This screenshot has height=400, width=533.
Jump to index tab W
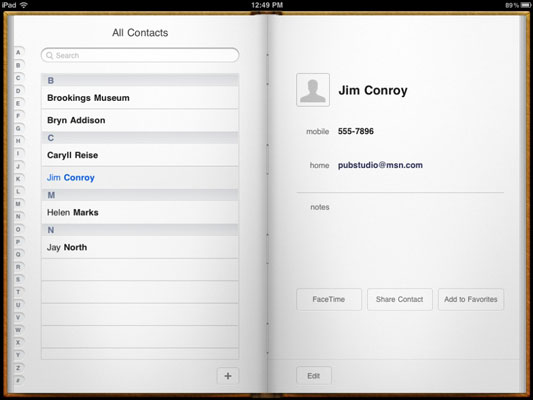click(x=18, y=330)
